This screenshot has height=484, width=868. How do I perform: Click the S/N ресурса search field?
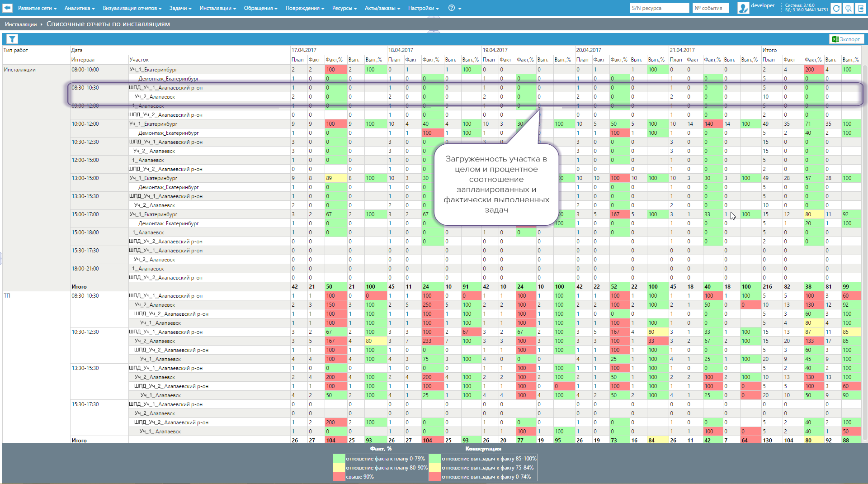tap(659, 8)
